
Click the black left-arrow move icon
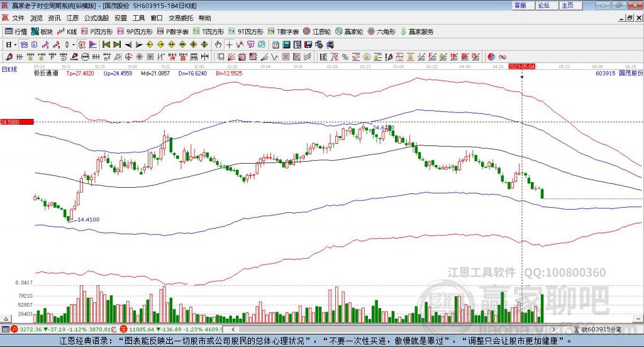[x=128, y=45]
